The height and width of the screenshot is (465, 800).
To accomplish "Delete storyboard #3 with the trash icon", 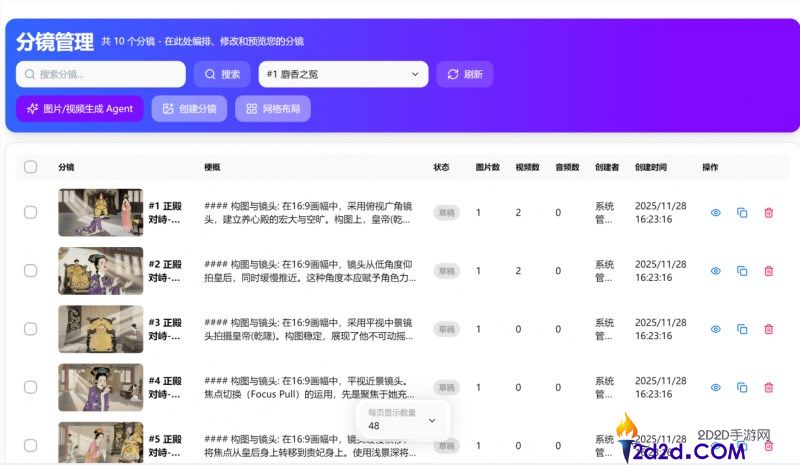I will click(769, 329).
